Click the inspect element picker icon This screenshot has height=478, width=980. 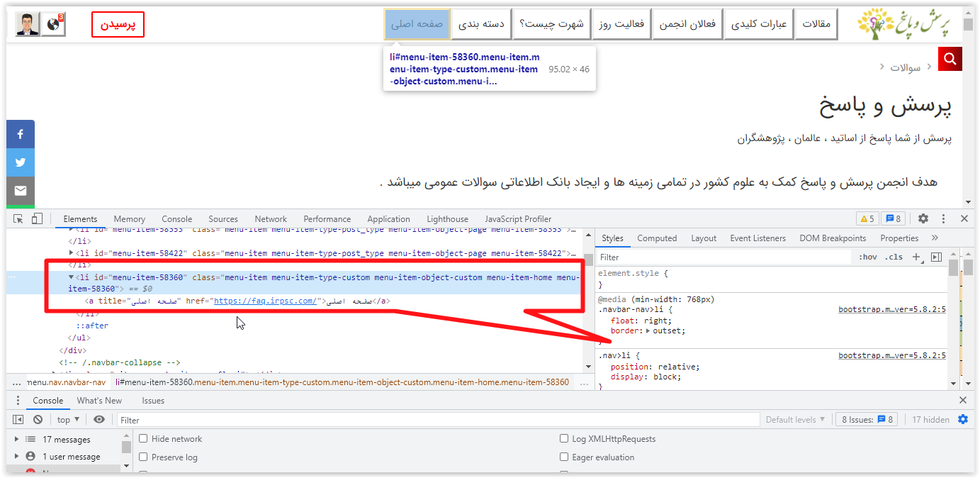click(18, 219)
